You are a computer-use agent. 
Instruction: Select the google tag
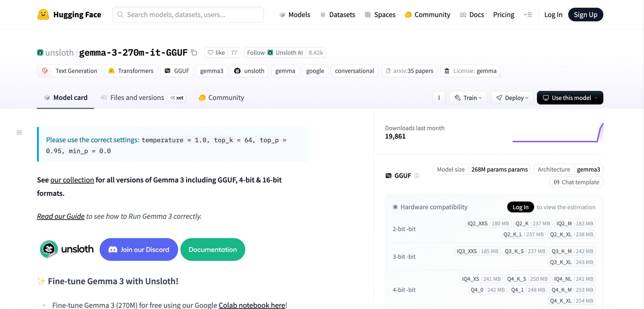315,71
